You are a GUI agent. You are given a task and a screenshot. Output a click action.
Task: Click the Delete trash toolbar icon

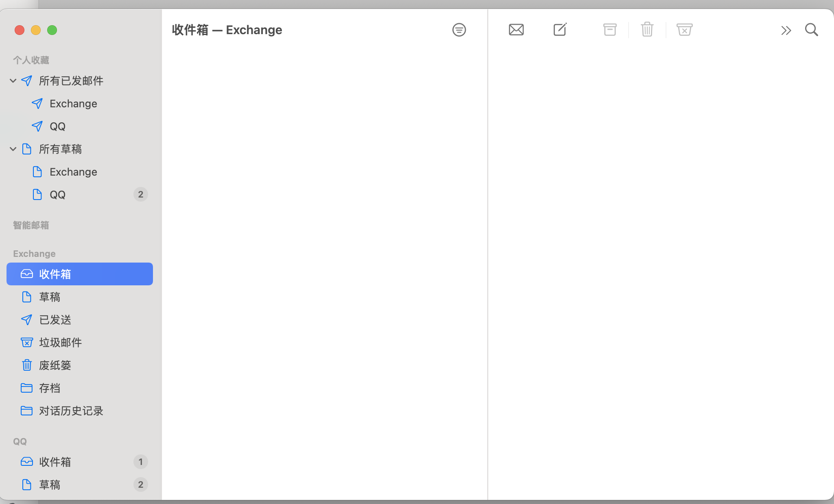click(647, 30)
